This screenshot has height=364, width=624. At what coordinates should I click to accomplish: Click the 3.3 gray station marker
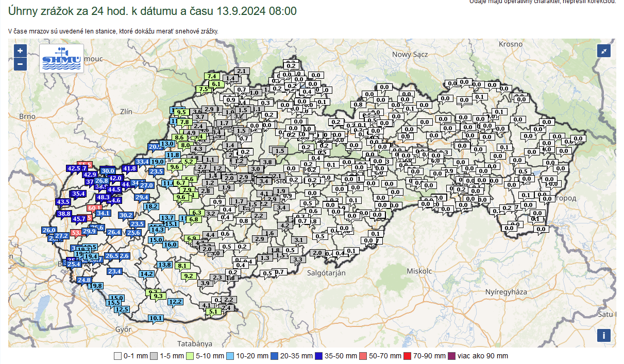(x=298, y=259)
